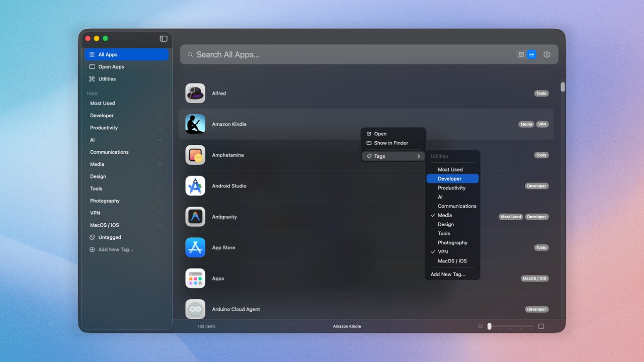Click the Antigravity app icon
Screen dimensions: 644x362
[195, 217]
